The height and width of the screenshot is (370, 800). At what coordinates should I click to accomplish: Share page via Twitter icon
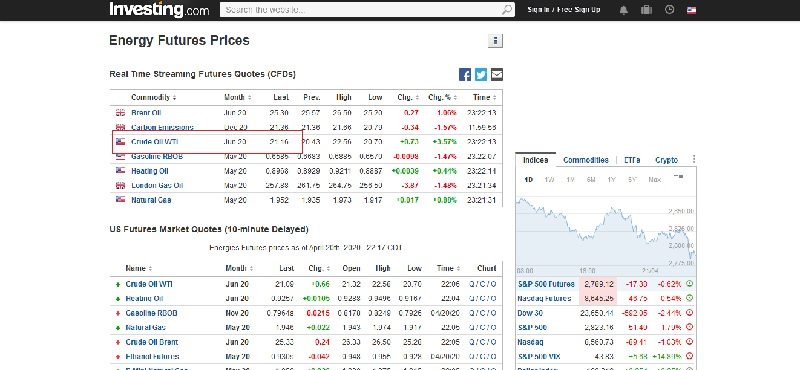[481, 75]
